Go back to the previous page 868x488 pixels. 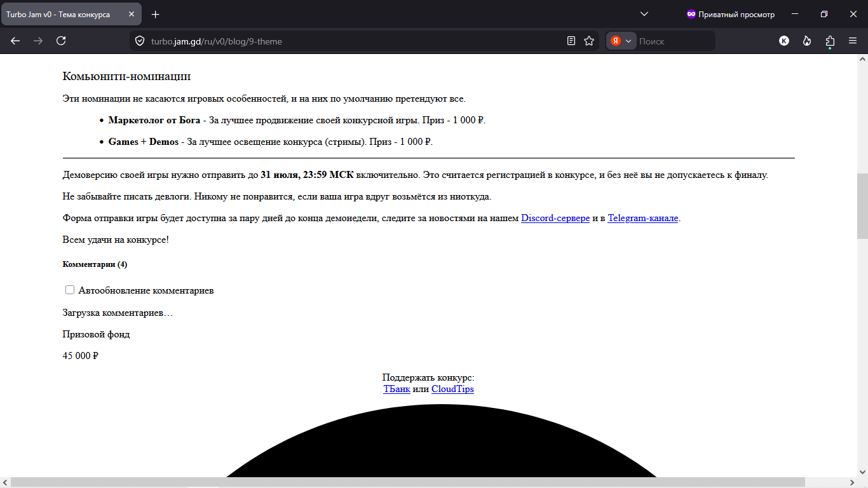(x=15, y=41)
